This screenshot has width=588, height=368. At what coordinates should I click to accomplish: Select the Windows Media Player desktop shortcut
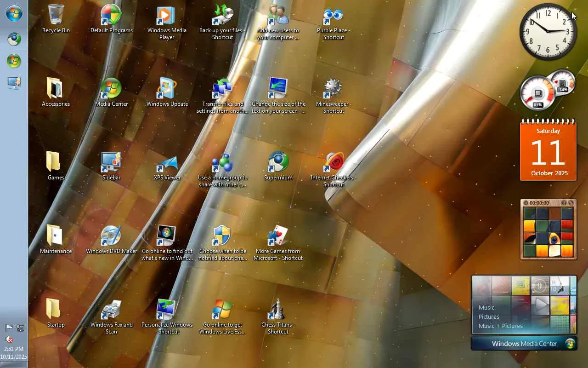click(x=167, y=22)
